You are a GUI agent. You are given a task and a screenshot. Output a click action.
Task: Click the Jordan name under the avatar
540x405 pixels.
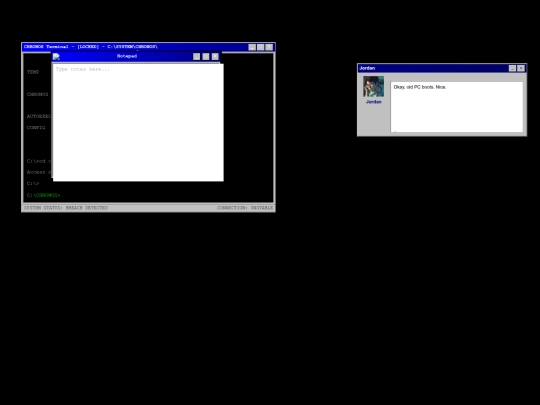pyautogui.click(x=373, y=102)
